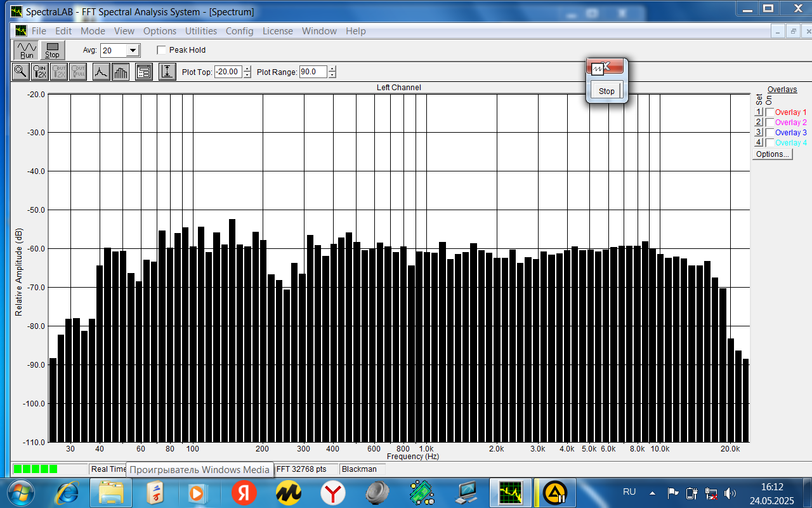Image resolution: width=812 pixels, height=508 pixels.
Task: Show hidden tray icons arrow
Action: click(x=652, y=493)
